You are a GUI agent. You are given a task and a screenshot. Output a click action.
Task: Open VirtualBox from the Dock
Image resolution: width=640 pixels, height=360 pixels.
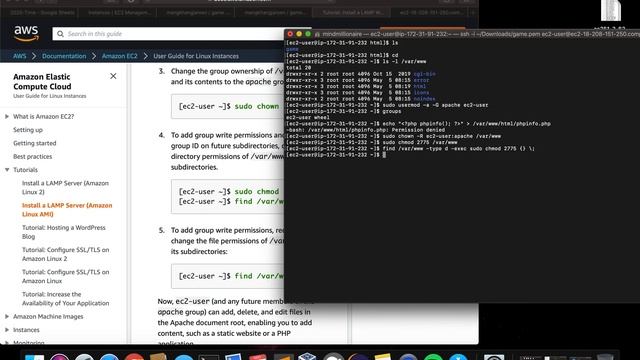click(307, 357)
